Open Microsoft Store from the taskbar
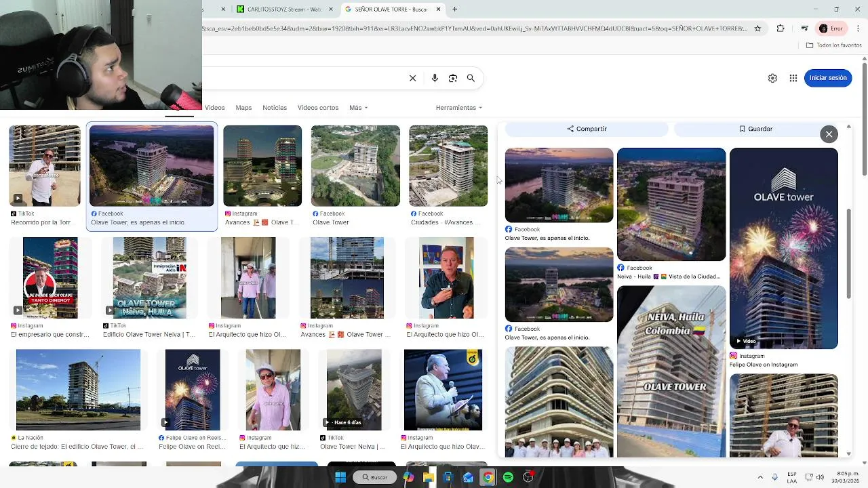The height and width of the screenshot is (488, 868). pos(448,477)
